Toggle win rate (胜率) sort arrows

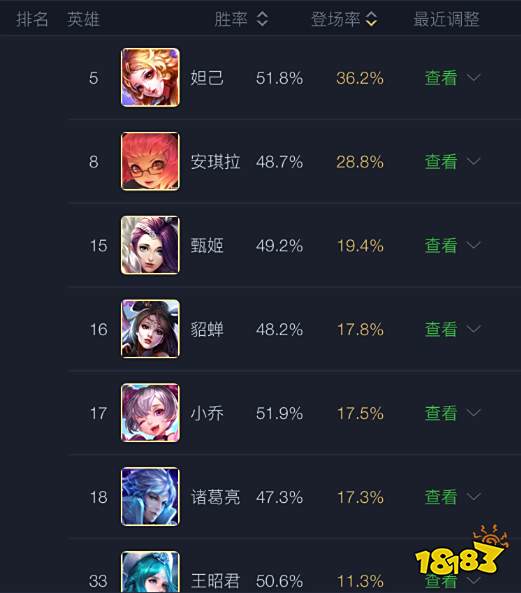coord(262,19)
